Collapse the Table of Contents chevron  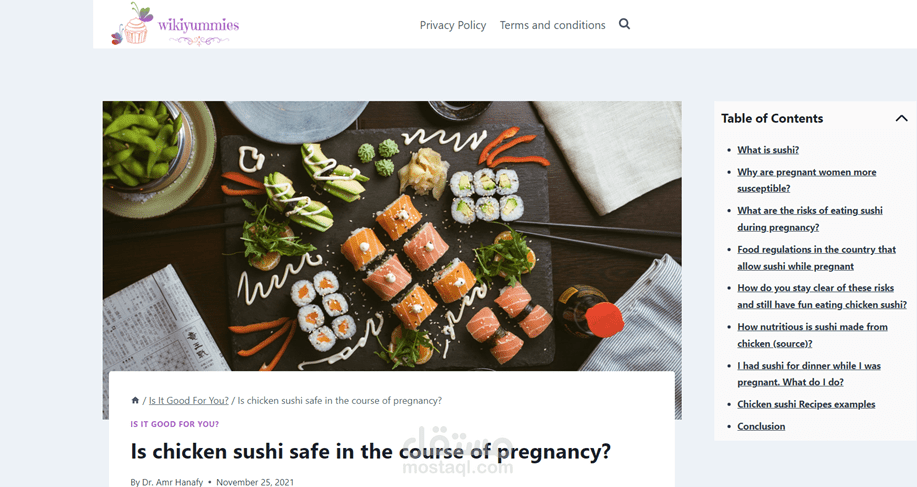[901, 118]
